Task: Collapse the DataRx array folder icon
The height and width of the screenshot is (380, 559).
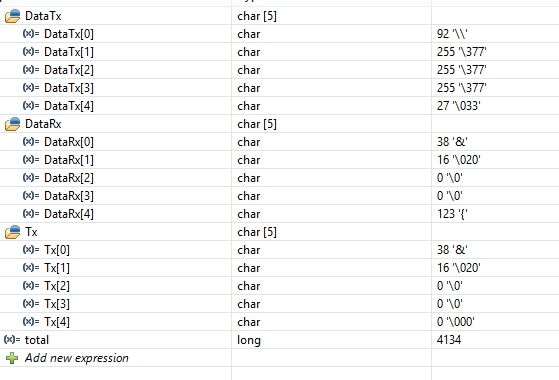Action: click(12, 124)
